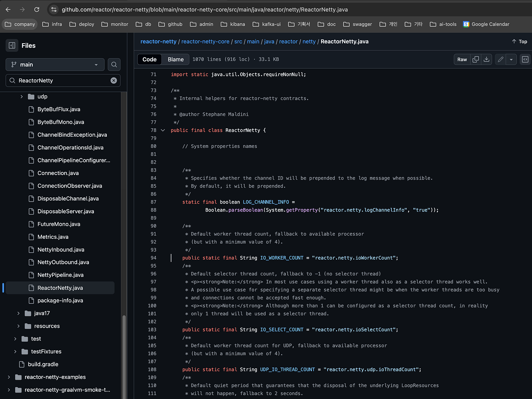Expand the testFixtures folder
This screenshot has width=532, height=399.
coord(15,352)
